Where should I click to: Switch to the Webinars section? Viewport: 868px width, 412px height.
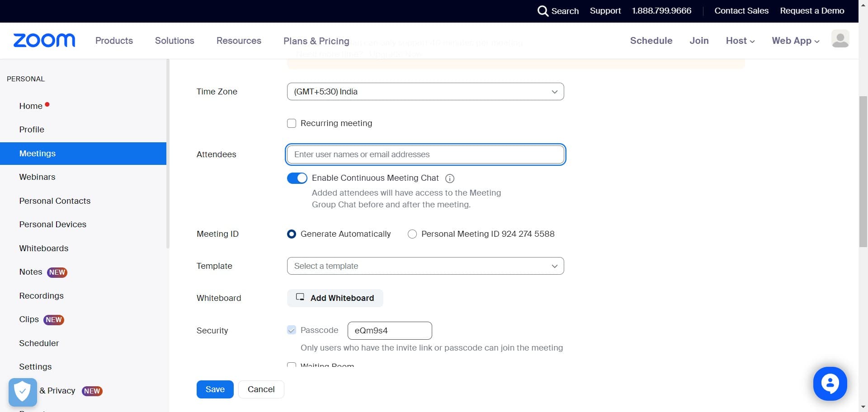(x=37, y=177)
